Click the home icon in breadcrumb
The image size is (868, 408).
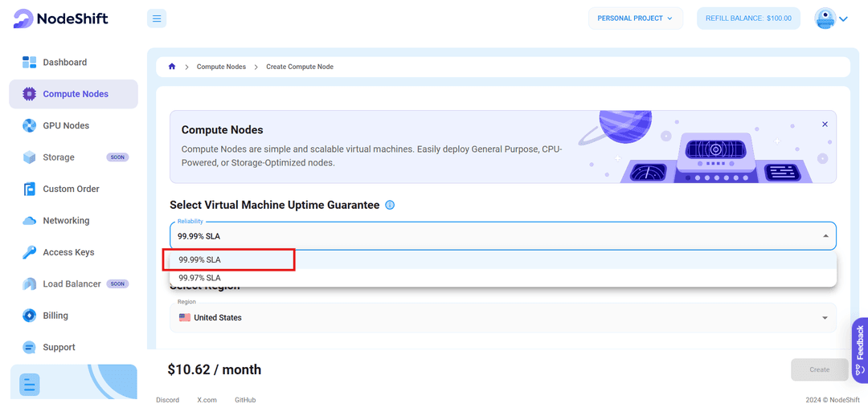pos(172,67)
